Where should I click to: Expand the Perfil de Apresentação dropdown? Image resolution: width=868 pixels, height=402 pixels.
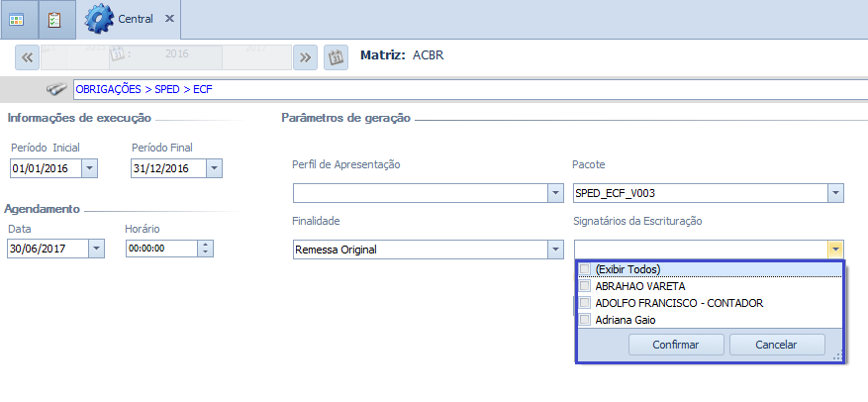point(555,192)
